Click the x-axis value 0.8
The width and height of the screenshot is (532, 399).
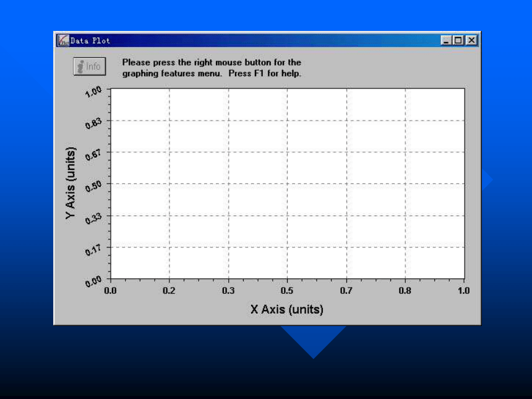pos(405,291)
